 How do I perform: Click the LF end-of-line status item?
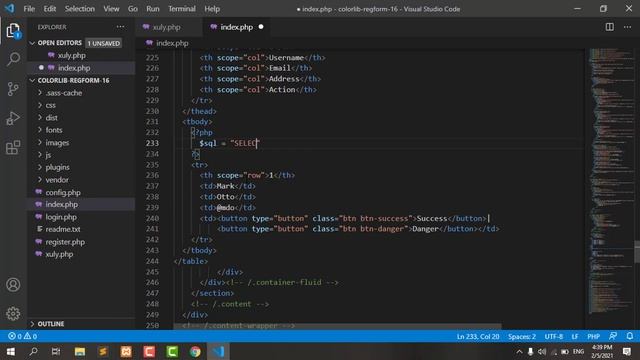point(575,336)
